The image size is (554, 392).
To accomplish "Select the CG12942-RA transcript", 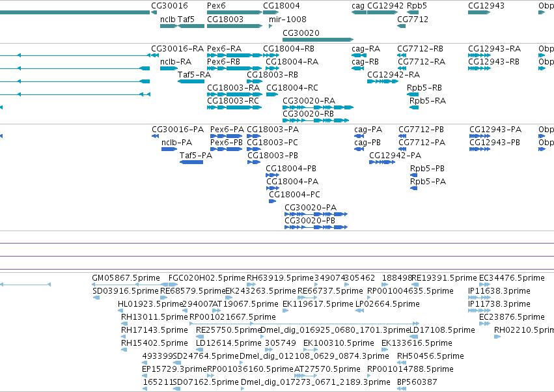I will click(x=383, y=81).
